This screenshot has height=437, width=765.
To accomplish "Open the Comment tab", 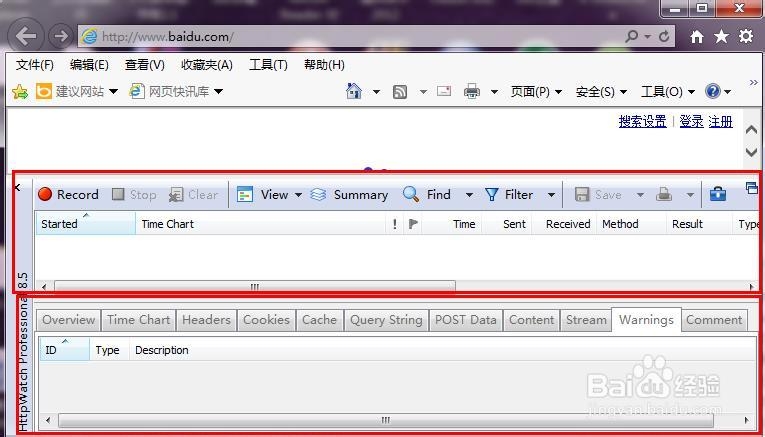I will 714,320.
